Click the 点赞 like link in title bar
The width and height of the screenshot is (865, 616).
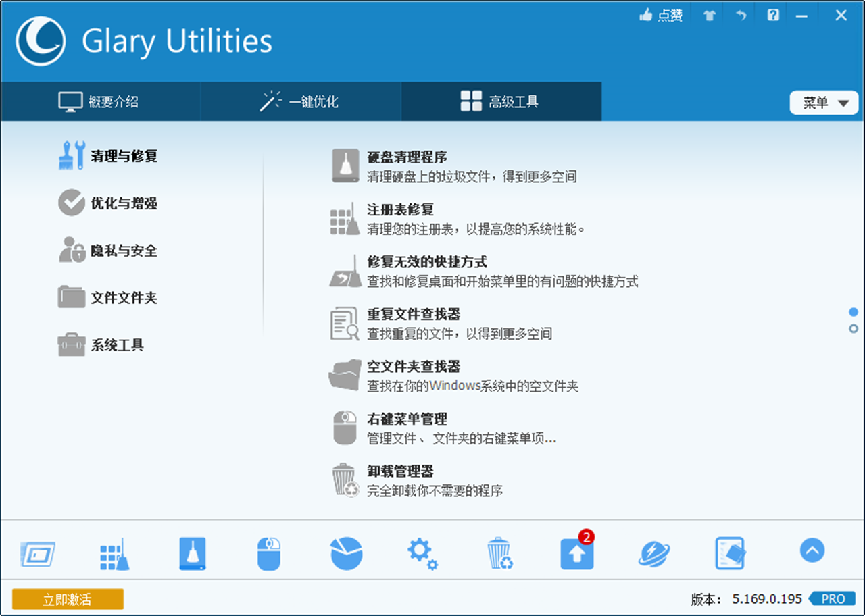661,14
